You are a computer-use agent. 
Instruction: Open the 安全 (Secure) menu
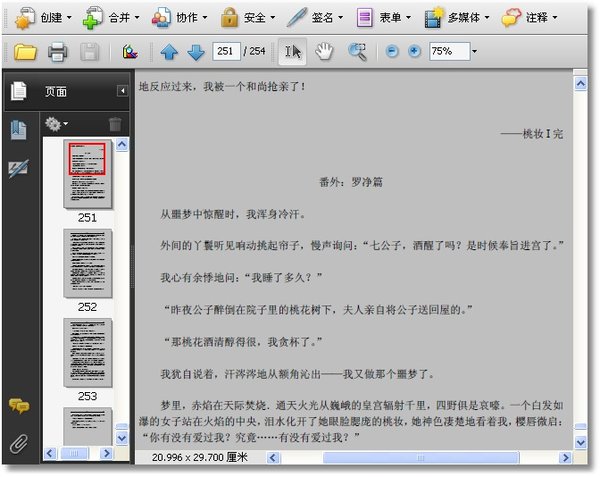pos(248,18)
